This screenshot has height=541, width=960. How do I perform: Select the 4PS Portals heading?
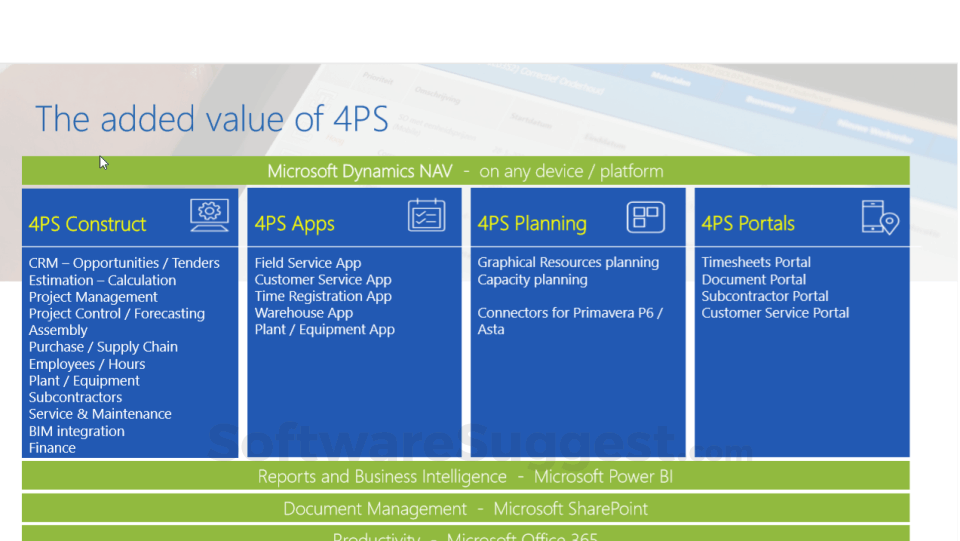point(748,224)
